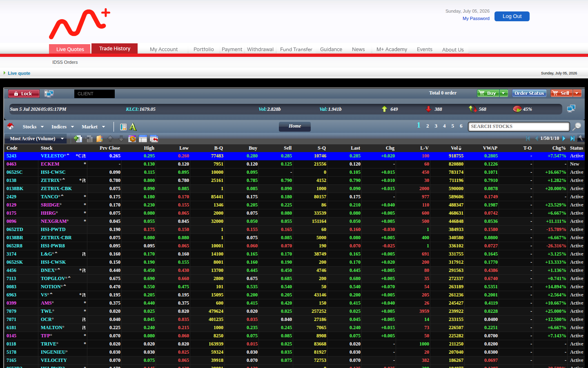This screenshot has height=368, width=588.
Task: Click the red Sell button
Action: [562, 93]
